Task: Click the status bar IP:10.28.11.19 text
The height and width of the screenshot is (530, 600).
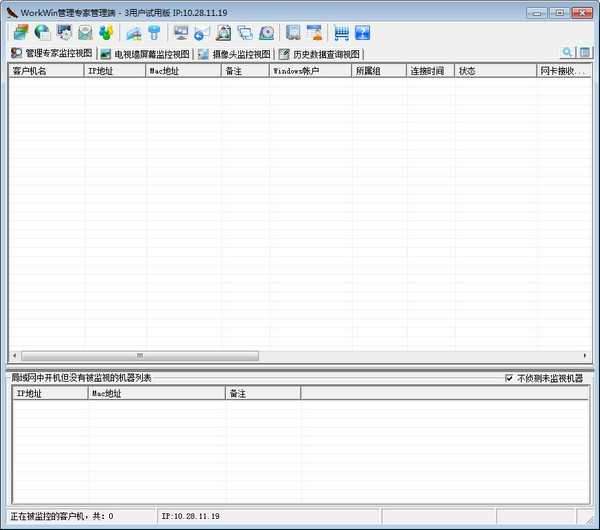Action: (x=190, y=516)
